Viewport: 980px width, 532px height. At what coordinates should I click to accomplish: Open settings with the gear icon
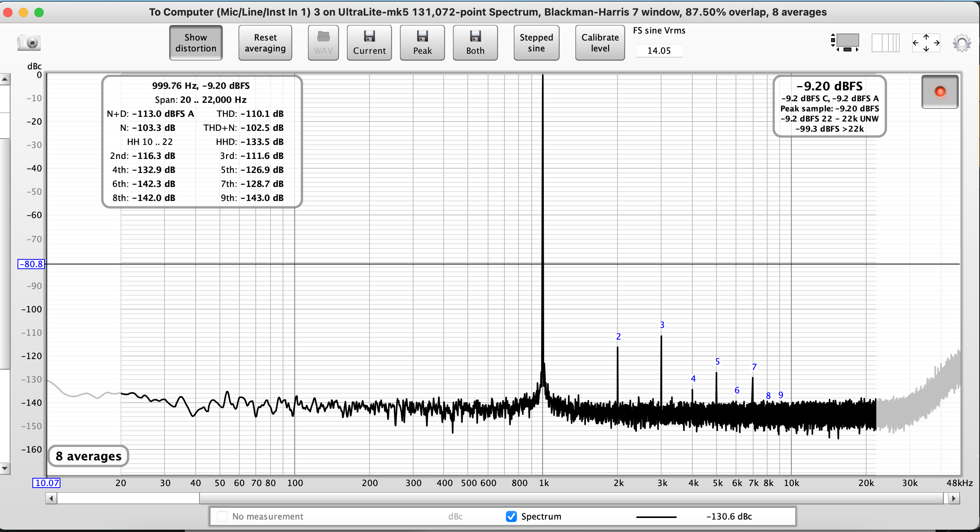click(962, 43)
